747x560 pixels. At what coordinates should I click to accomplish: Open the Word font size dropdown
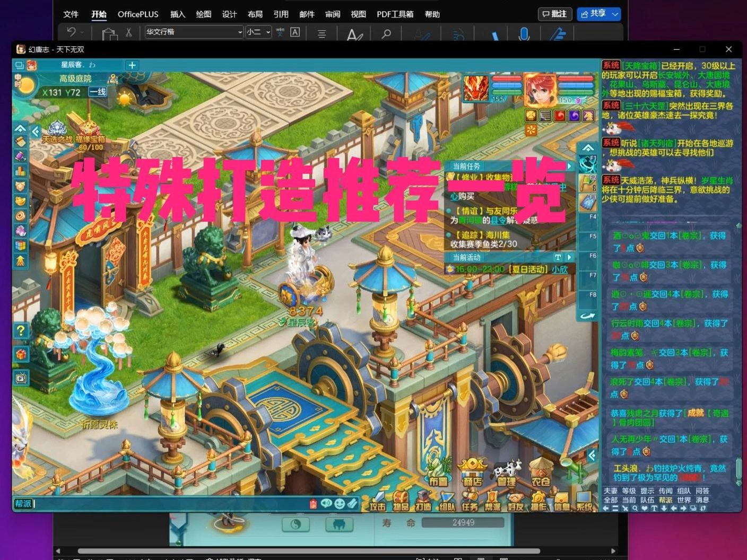pyautogui.click(x=268, y=32)
